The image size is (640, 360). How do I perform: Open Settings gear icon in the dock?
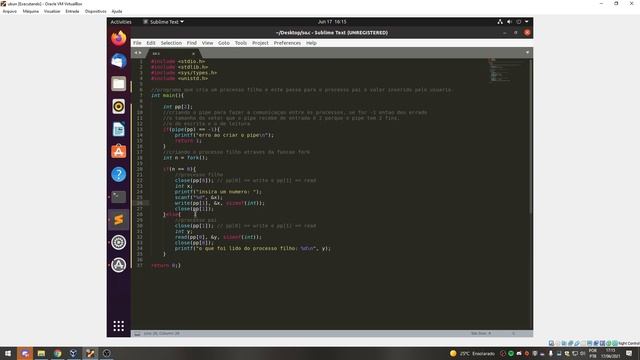[x=119, y=242]
